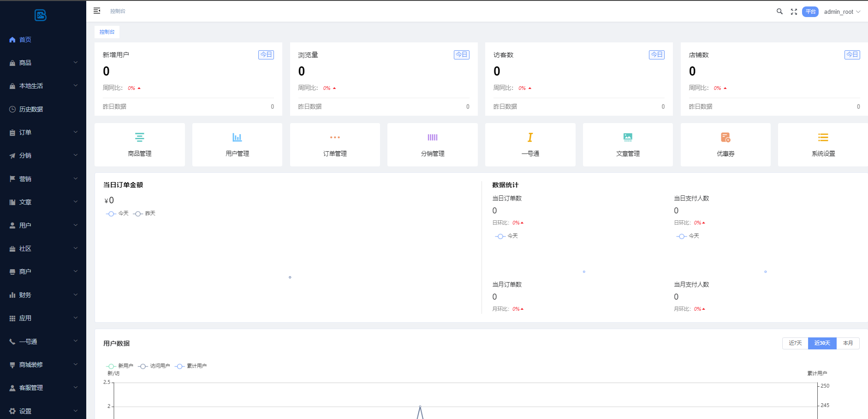Expand the 商户 sidebar menu
Viewport: 868px width, 419px height.
43,271
